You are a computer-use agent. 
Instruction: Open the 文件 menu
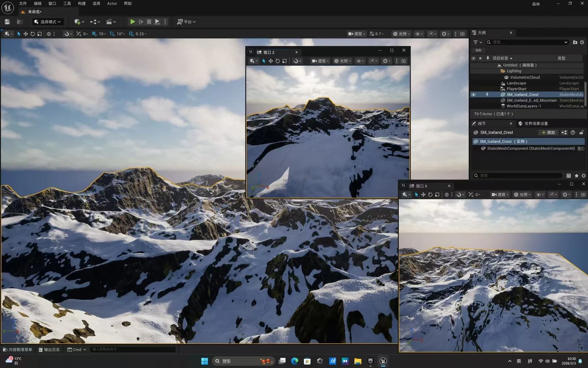click(x=23, y=3)
